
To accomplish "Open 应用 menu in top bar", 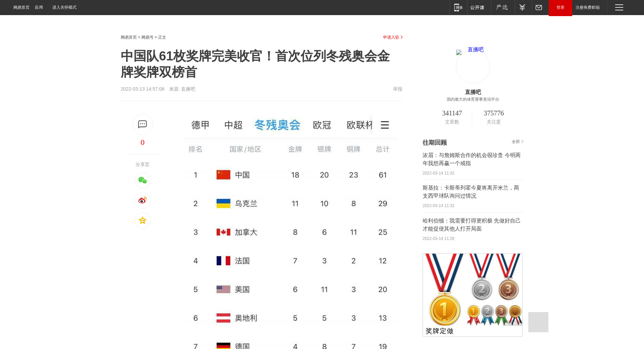I will click(39, 7).
